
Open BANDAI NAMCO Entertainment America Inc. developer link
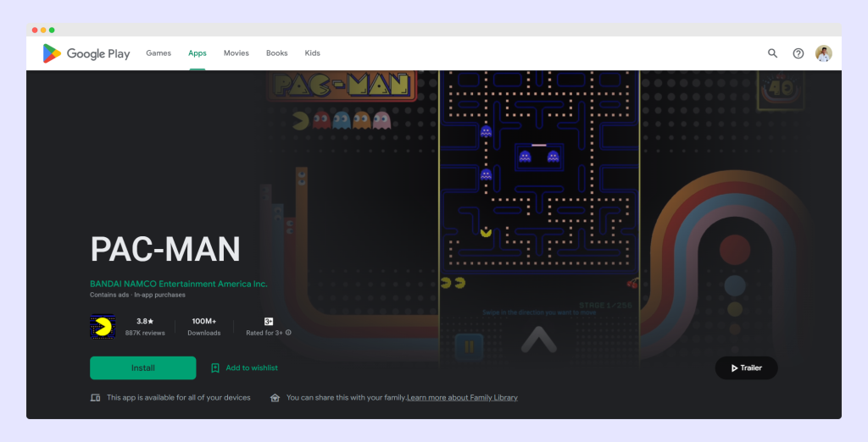(178, 284)
